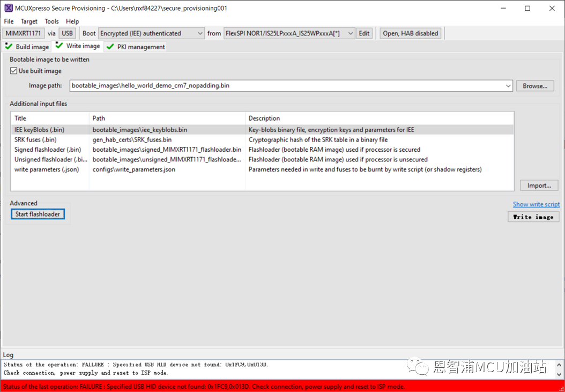Open the Boot type dropdown

pyautogui.click(x=151, y=33)
